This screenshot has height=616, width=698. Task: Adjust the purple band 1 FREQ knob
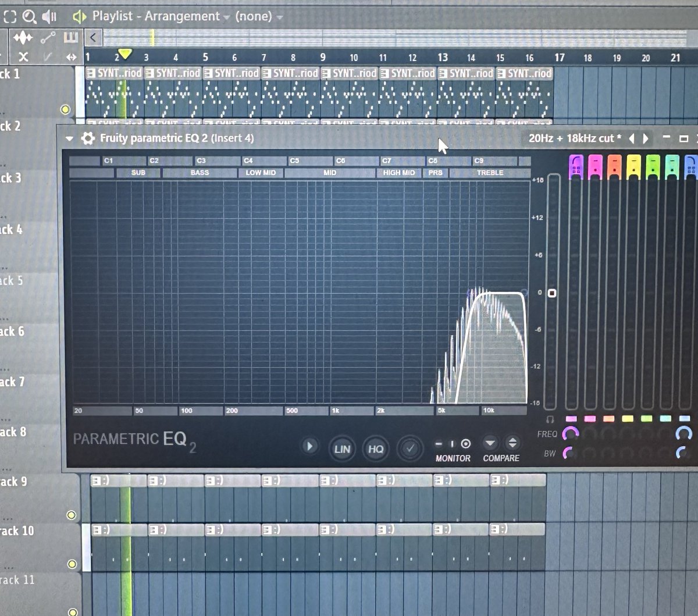[571, 433]
